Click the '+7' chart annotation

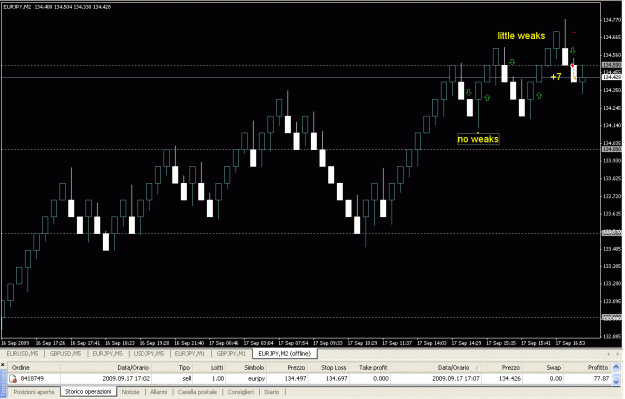pos(556,77)
